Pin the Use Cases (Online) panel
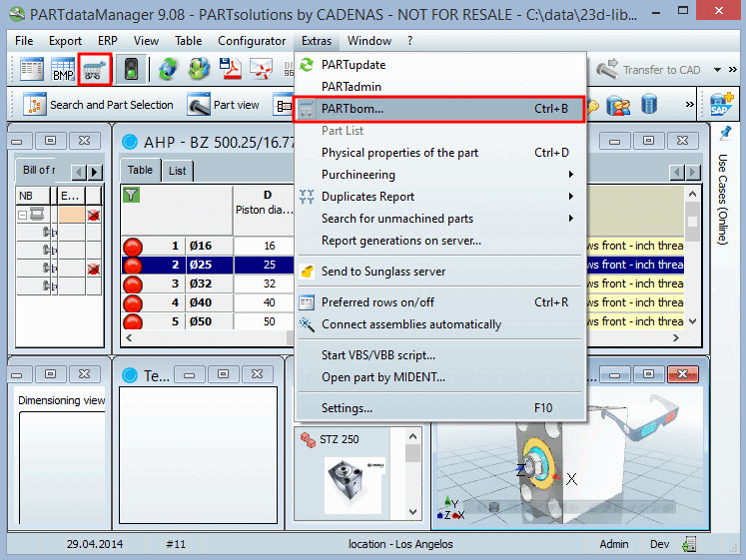Screen dimensions: 746x560 pos(725,134)
